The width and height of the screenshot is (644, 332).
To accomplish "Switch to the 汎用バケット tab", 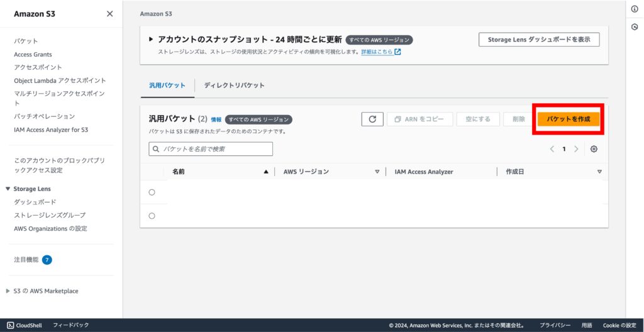I will pyautogui.click(x=167, y=86).
